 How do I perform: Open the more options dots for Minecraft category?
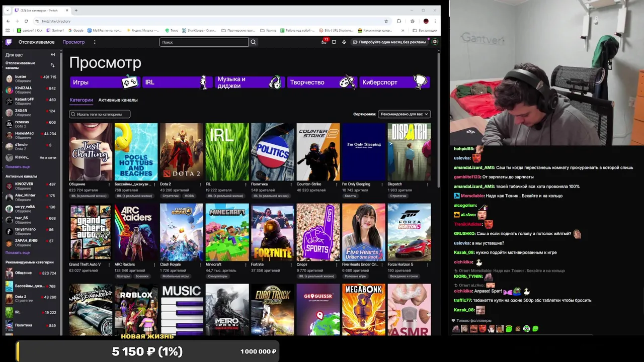(246, 264)
